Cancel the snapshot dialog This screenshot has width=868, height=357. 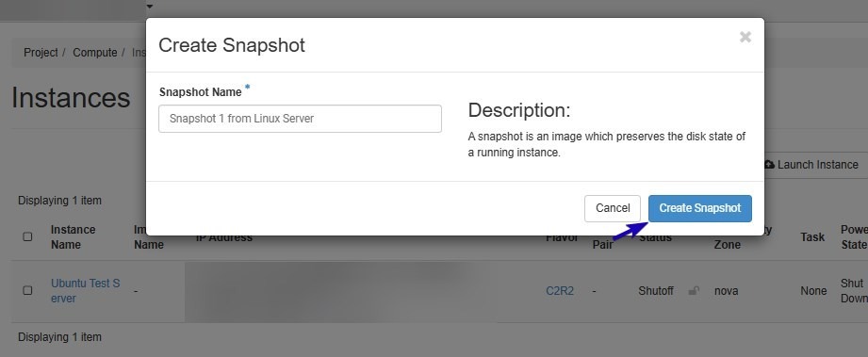613,208
